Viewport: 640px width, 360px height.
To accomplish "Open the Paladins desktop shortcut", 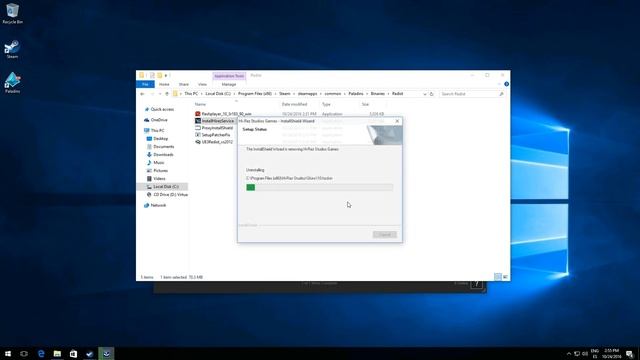I will 12,83.
